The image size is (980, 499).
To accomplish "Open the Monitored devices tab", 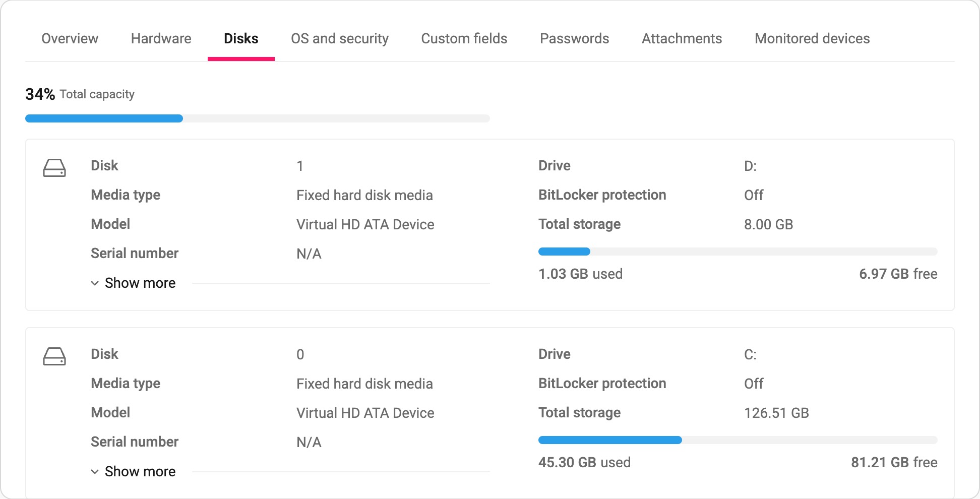I will [x=812, y=38].
